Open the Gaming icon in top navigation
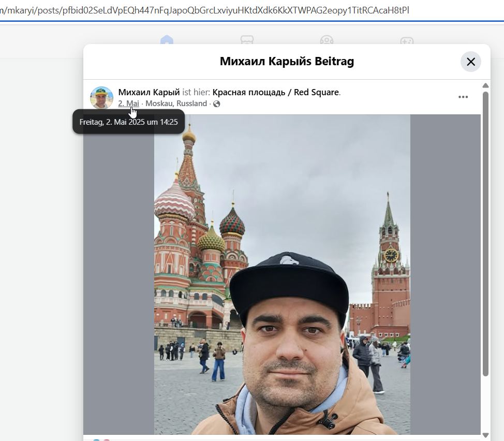This screenshot has width=504, height=441. (407, 40)
